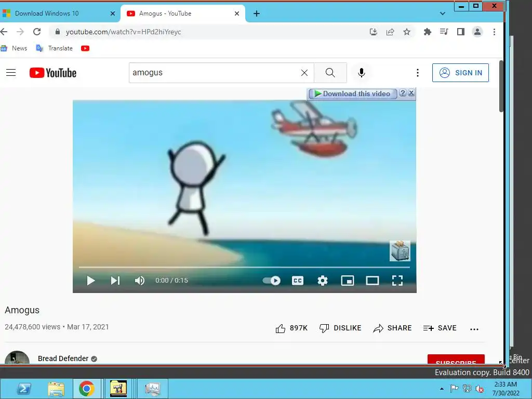Open a new browser tab
This screenshot has width=532, height=399.
pos(257,14)
